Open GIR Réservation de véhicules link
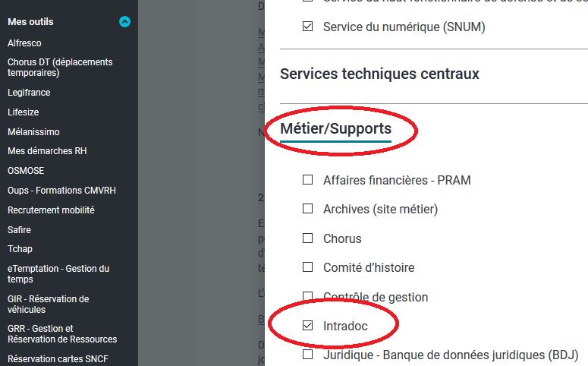588x366 pixels. (x=48, y=304)
